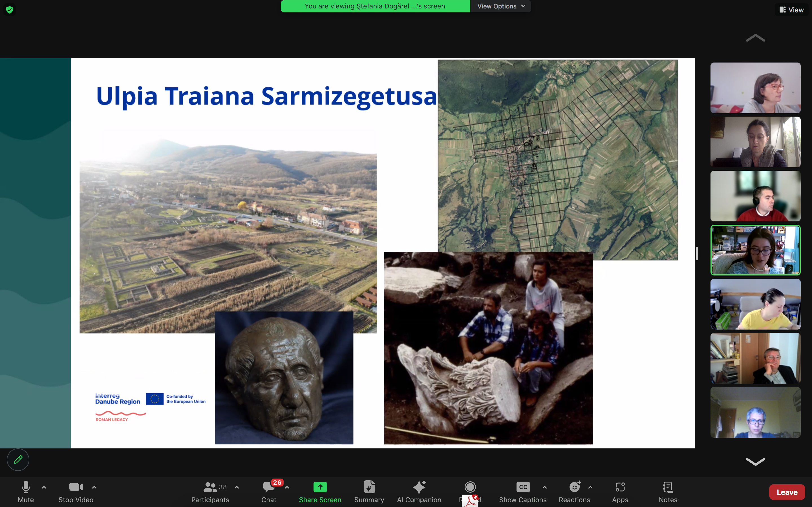
Task: Open the meeting Summary
Action: click(x=369, y=492)
